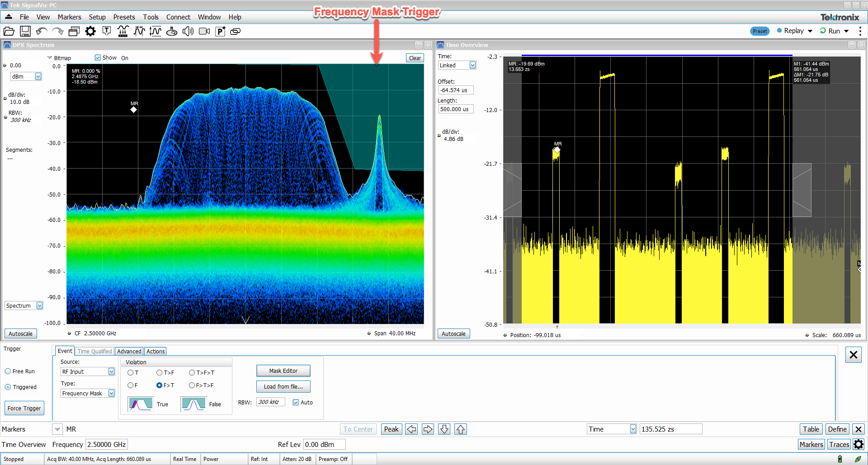Click the displays windows toolbar icon
Viewport: 868px width, 465px height.
pyautogui.click(x=74, y=31)
